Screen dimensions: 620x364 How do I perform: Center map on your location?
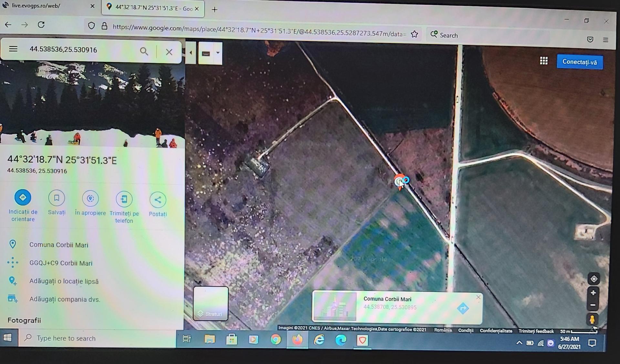[x=594, y=279]
